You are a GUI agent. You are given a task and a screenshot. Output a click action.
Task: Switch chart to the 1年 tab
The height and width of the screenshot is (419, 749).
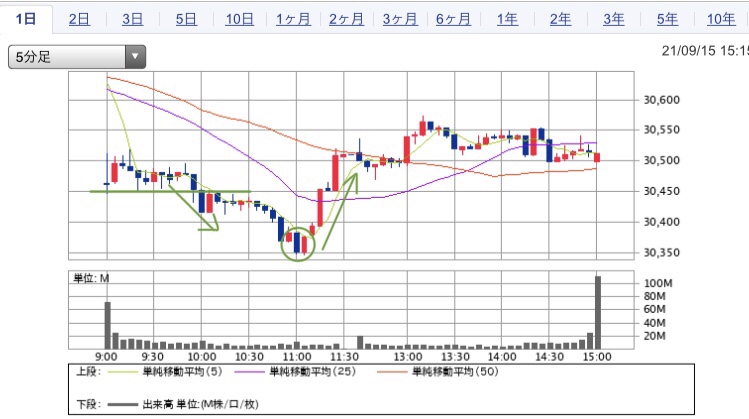(x=507, y=19)
